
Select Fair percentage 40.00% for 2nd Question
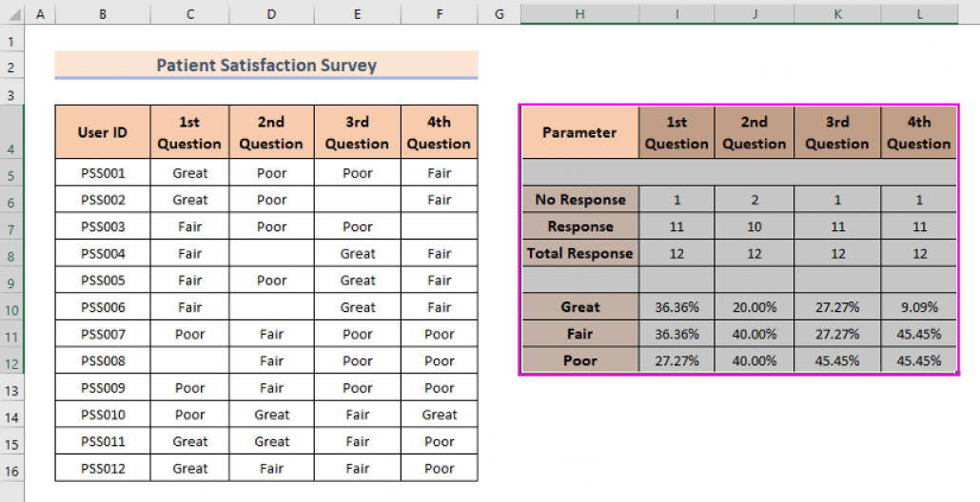(x=755, y=334)
